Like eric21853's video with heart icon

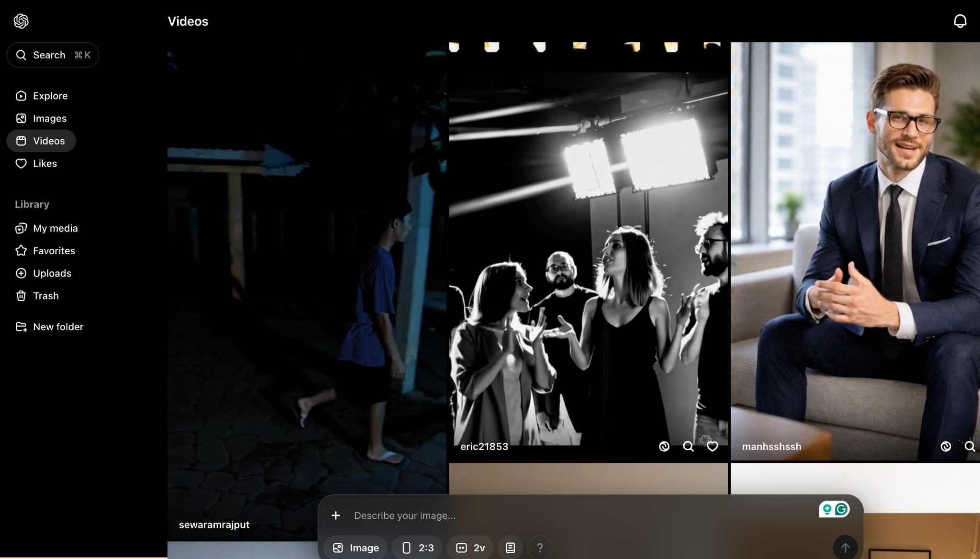point(712,447)
